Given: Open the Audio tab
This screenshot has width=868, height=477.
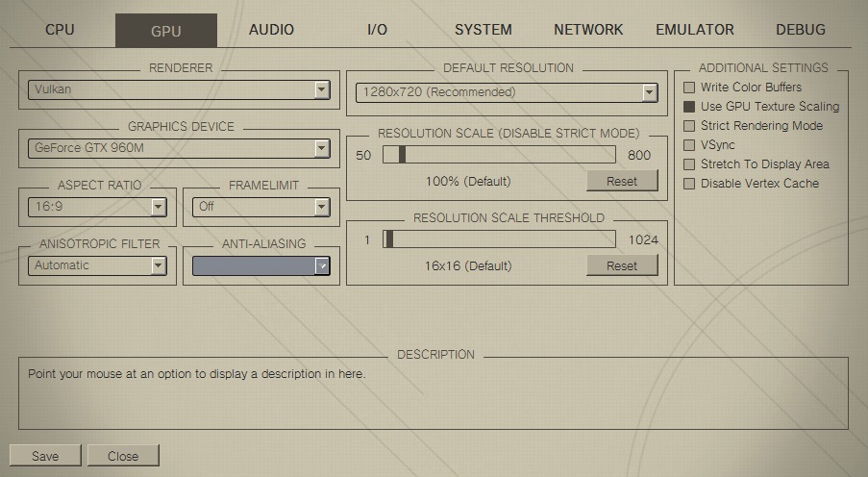Looking at the screenshot, I should click(x=271, y=30).
